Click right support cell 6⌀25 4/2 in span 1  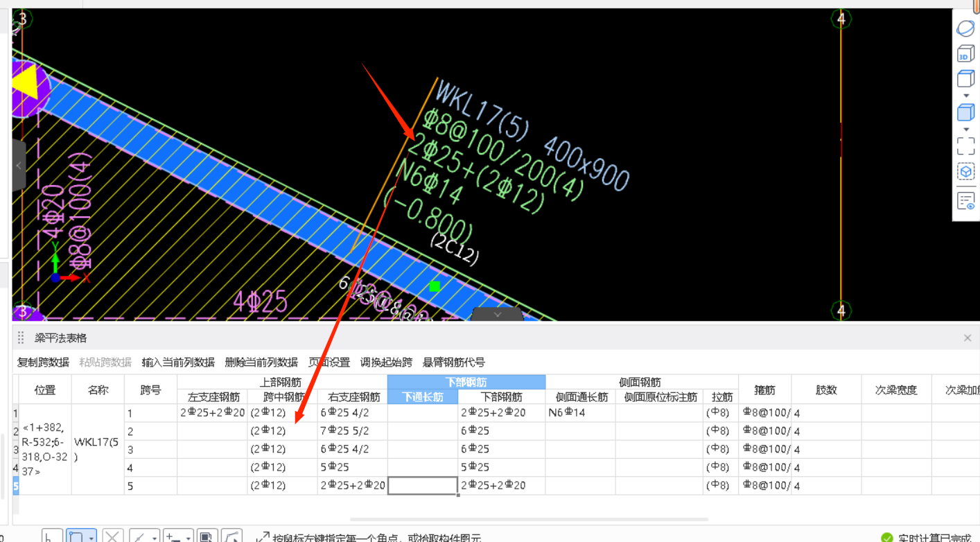352,412
